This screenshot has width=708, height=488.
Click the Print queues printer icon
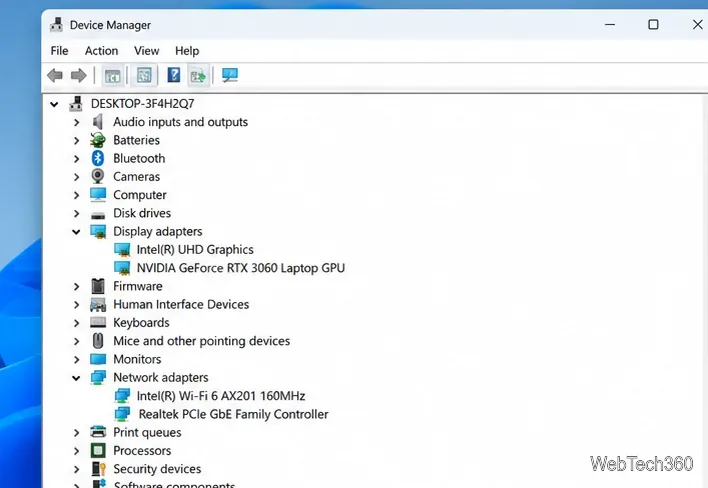(98, 432)
